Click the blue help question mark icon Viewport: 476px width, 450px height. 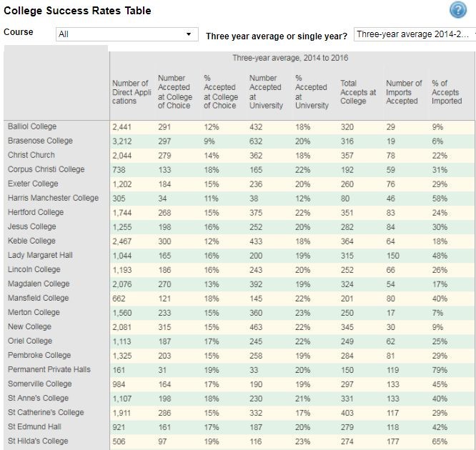click(x=457, y=11)
